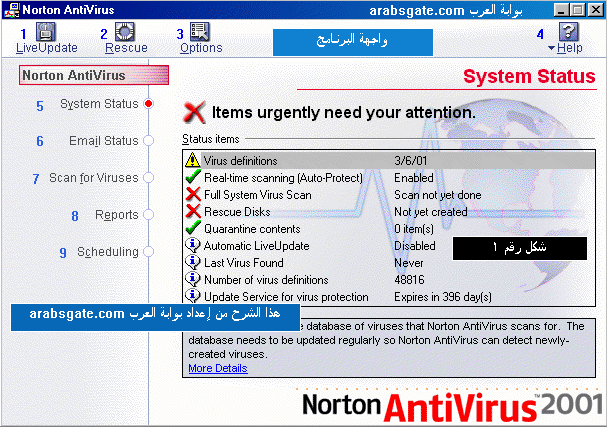Go to Scan for Viruses section
Screen dimensions: 607x427
[94, 178]
